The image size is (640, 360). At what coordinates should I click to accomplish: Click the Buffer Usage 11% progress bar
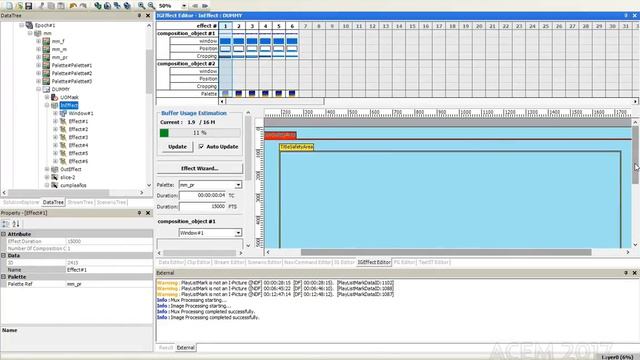click(200, 133)
